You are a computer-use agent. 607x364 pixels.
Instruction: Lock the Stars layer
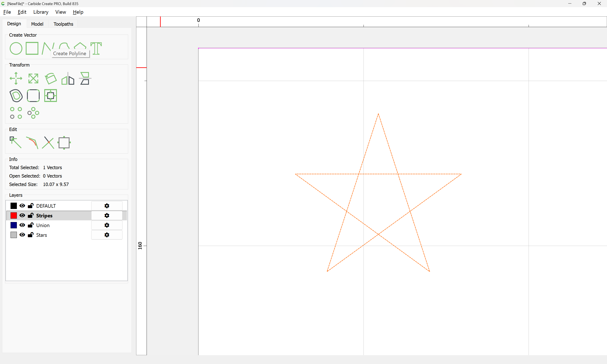(x=31, y=235)
